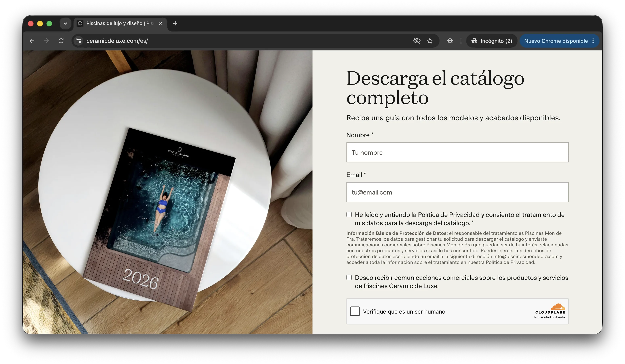Reload the ceramicdeluxe page

pos(61,41)
